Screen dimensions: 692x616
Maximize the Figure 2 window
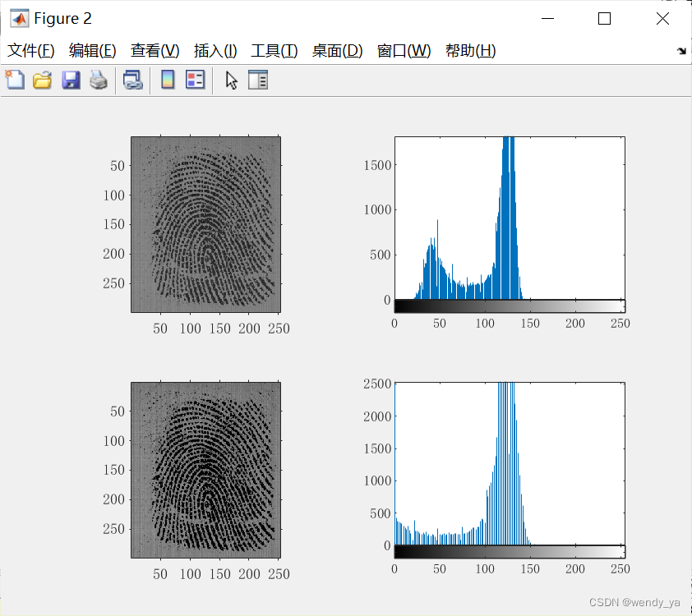coord(604,19)
